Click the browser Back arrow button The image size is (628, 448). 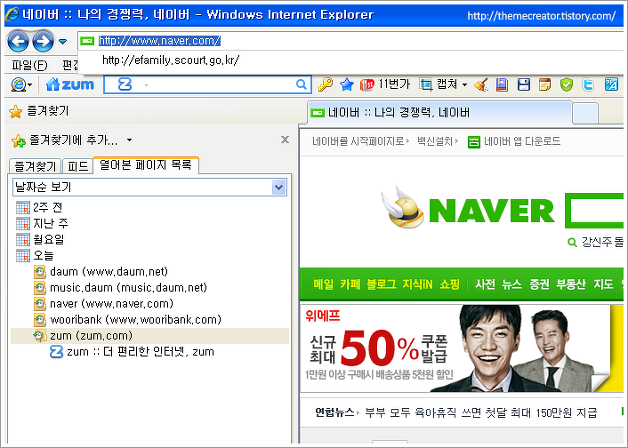coord(18,41)
